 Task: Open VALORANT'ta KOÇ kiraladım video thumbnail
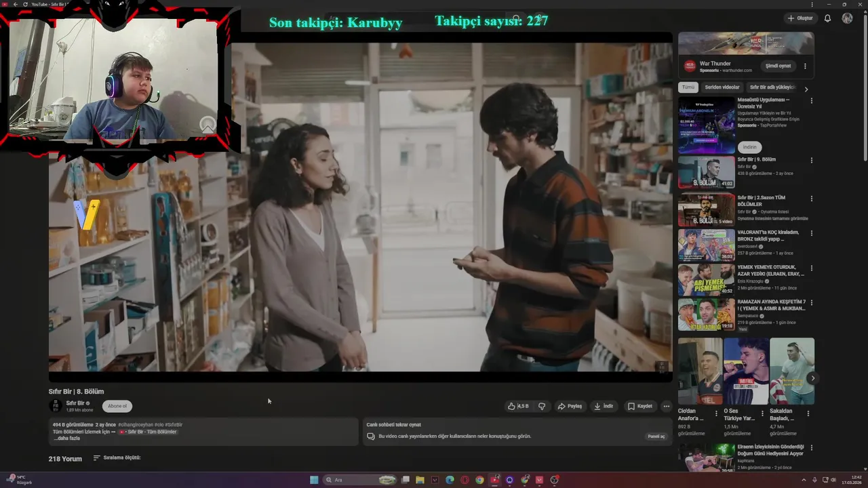(707, 245)
